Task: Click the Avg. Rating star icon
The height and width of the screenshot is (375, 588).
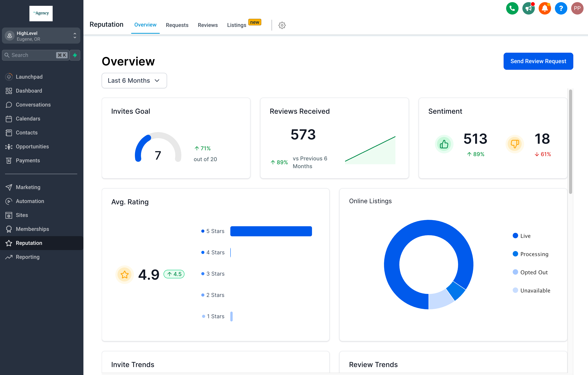Action: [x=124, y=275]
